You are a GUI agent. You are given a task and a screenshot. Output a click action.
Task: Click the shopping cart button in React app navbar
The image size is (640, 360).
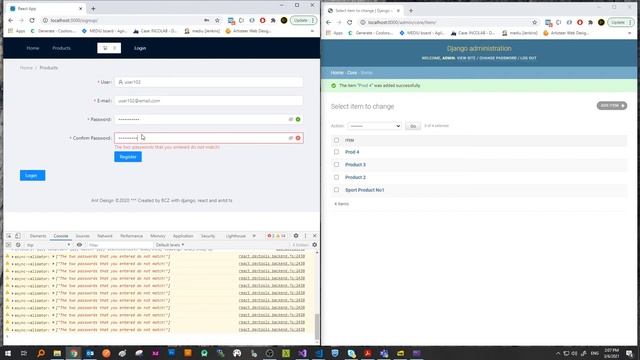point(109,48)
